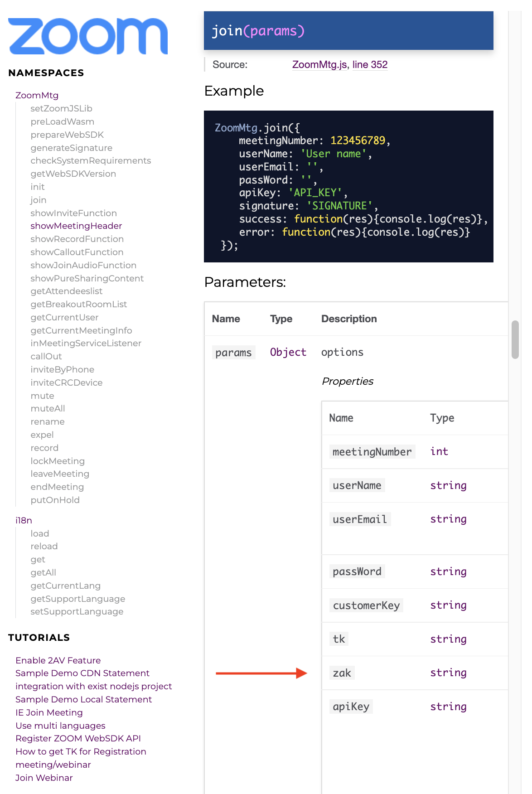Select rename method
Screen dimensions: 532x794
pos(47,421)
